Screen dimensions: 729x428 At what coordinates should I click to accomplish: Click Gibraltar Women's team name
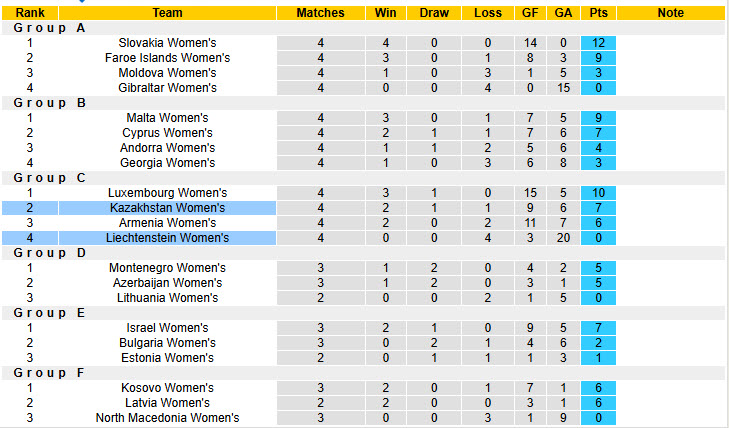tap(167, 88)
